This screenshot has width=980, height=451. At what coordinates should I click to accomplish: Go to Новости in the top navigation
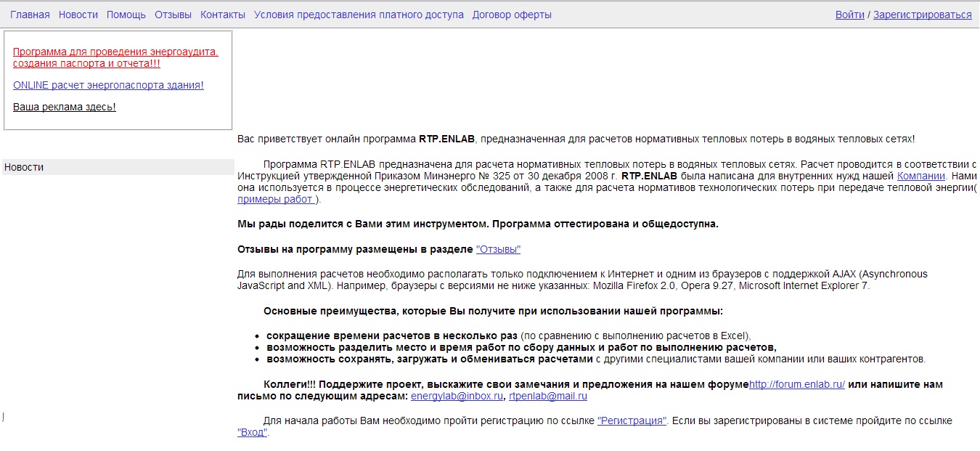point(78,15)
